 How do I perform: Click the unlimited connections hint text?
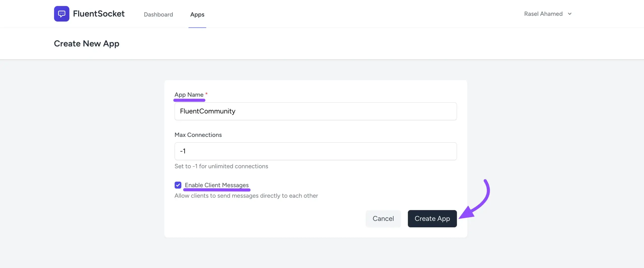(221, 166)
